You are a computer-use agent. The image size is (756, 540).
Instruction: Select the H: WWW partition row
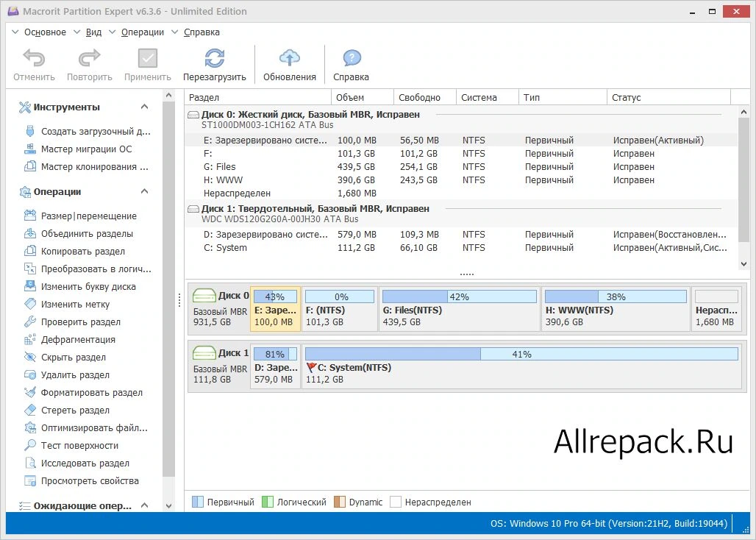pos(461,180)
